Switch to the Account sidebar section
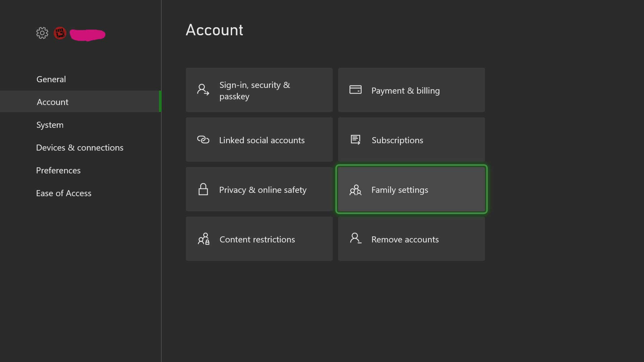The height and width of the screenshot is (362, 644). tap(52, 102)
